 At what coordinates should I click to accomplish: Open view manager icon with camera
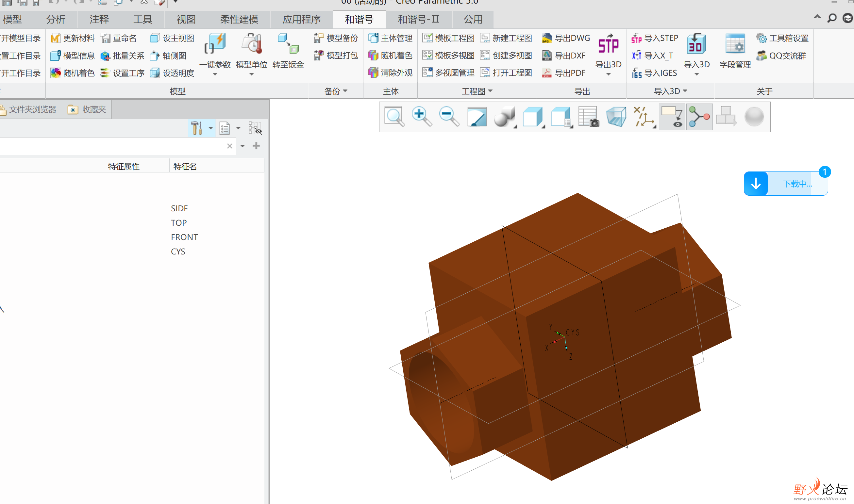588,117
